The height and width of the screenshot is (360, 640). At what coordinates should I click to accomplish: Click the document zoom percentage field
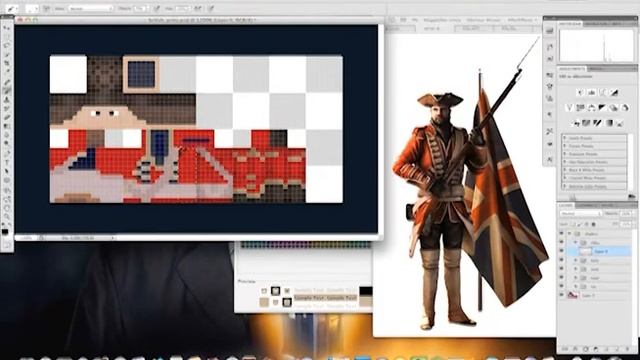pyautogui.click(x=27, y=237)
